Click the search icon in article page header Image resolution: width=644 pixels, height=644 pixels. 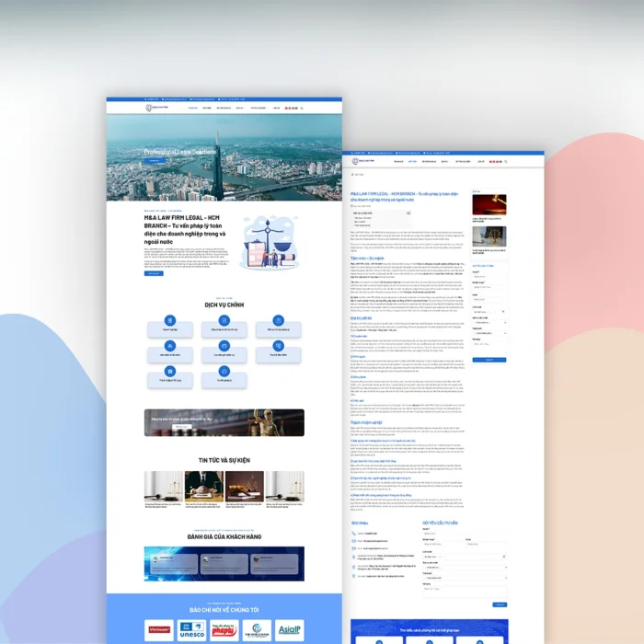click(x=505, y=161)
